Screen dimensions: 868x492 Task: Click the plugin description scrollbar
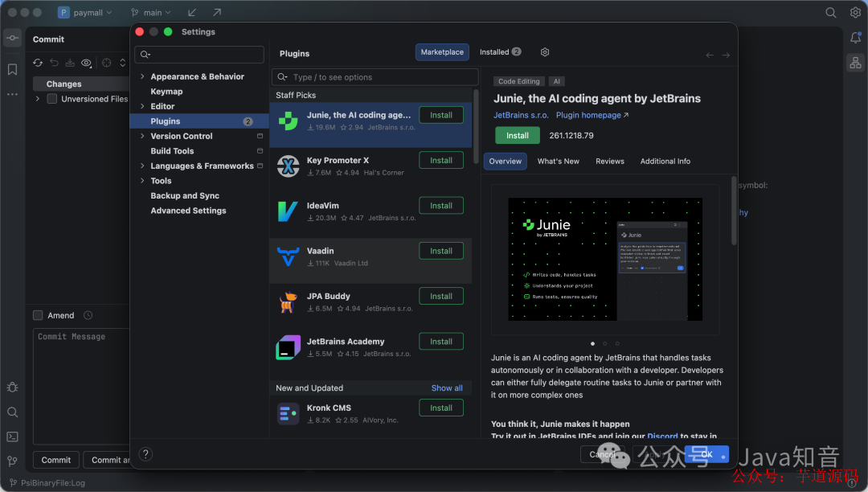(734, 211)
